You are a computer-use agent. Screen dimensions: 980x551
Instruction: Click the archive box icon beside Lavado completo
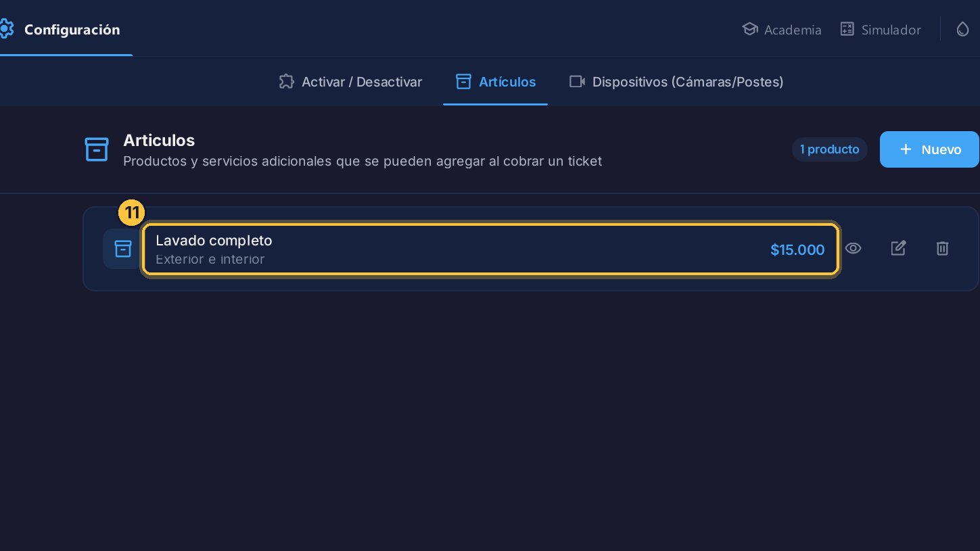point(122,249)
